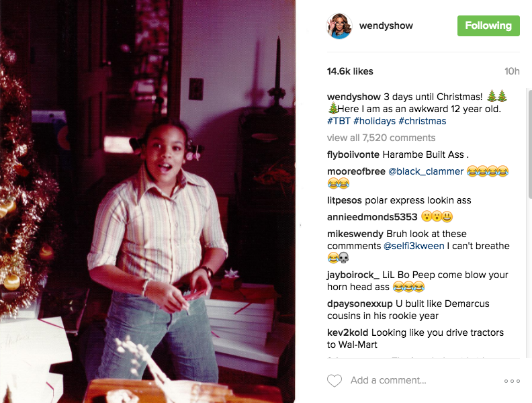This screenshot has height=403, width=532.
Task: Visit kev2kold commenter profile
Action: click(x=347, y=332)
